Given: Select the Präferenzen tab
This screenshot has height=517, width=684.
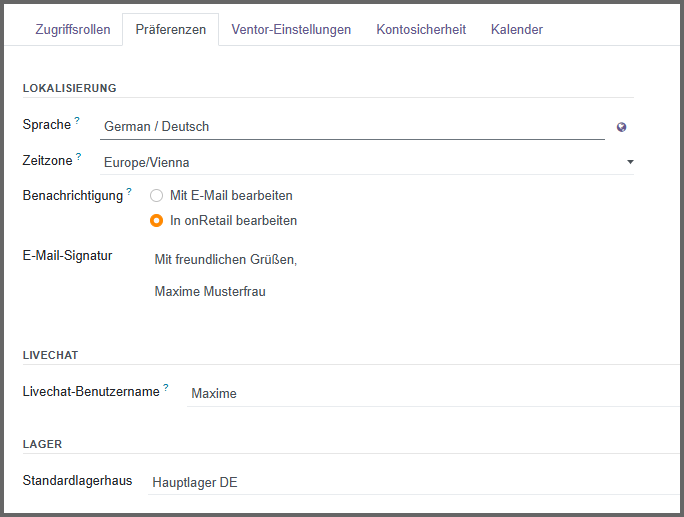Looking at the screenshot, I should (x=170, y=30).
